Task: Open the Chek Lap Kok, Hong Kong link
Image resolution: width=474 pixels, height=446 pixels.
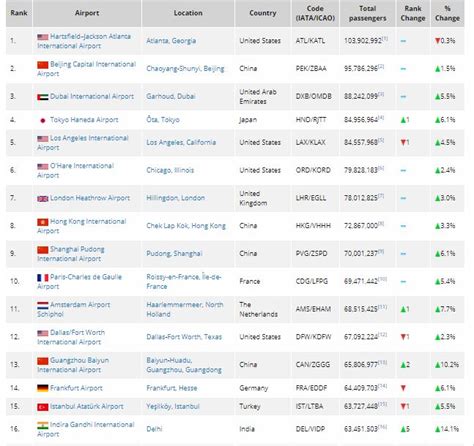Action: coord(186,226)
